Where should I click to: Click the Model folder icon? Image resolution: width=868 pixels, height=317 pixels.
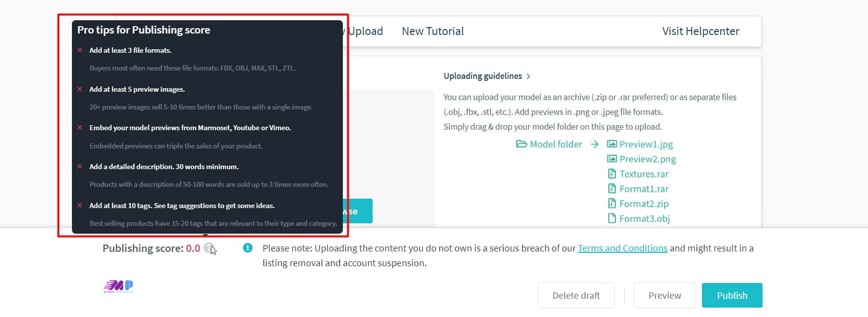click(x=521, y=144)
